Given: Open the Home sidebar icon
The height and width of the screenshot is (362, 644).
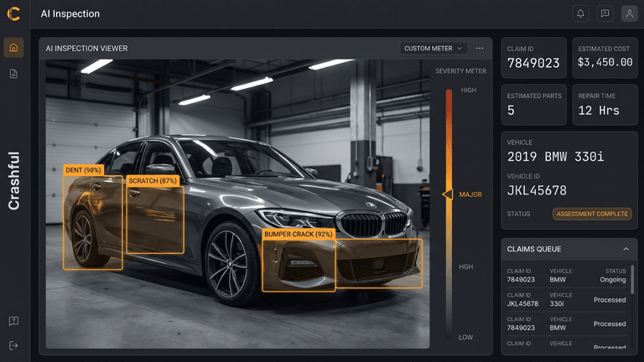Looking at the screenshot, I should 13,48.
